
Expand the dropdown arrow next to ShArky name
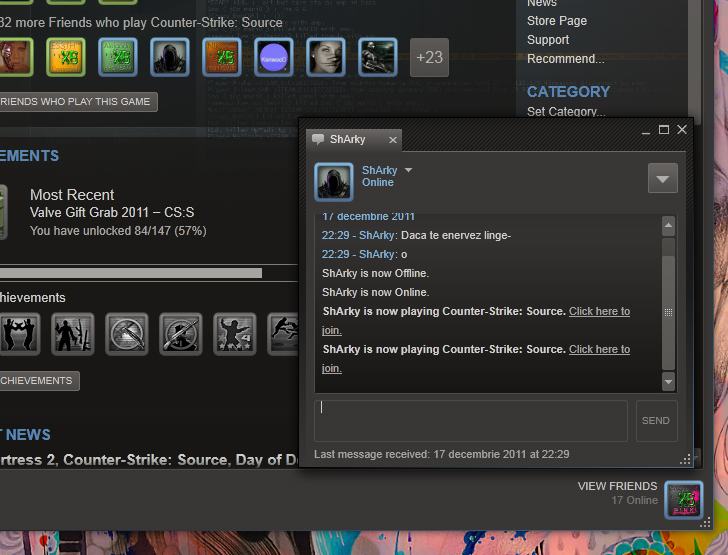[x=409, y=170]
